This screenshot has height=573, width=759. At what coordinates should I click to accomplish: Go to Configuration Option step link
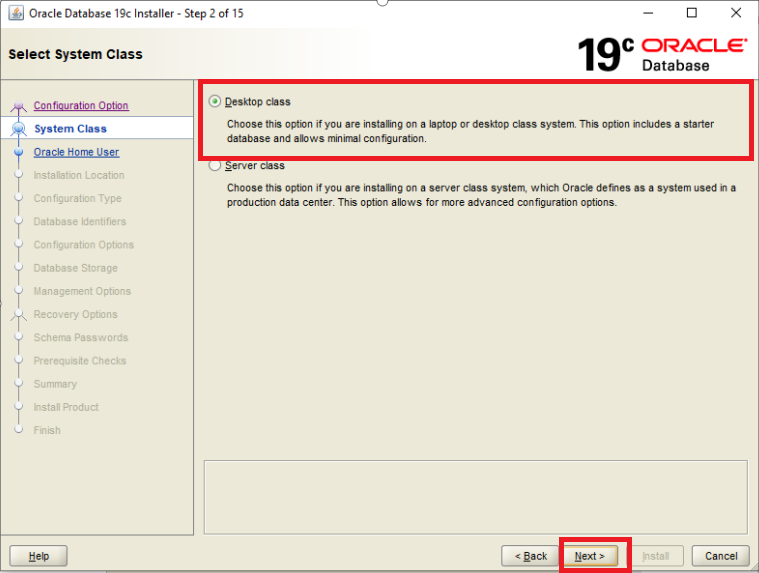tap(80, 106)
